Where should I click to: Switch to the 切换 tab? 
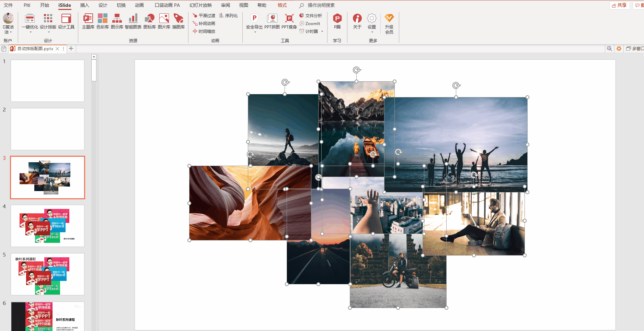pyautogui.click(x=121, y=5)
